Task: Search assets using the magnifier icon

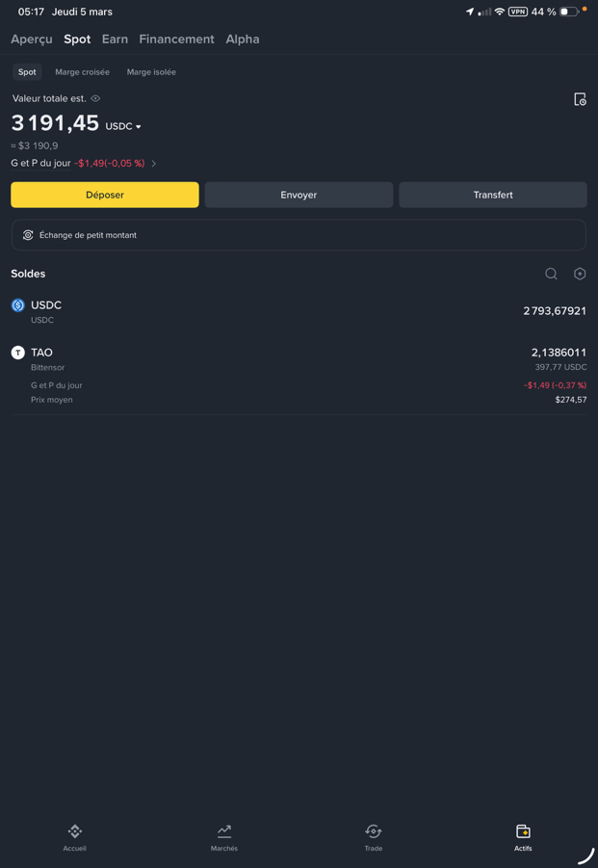Action: pos(551,274)
